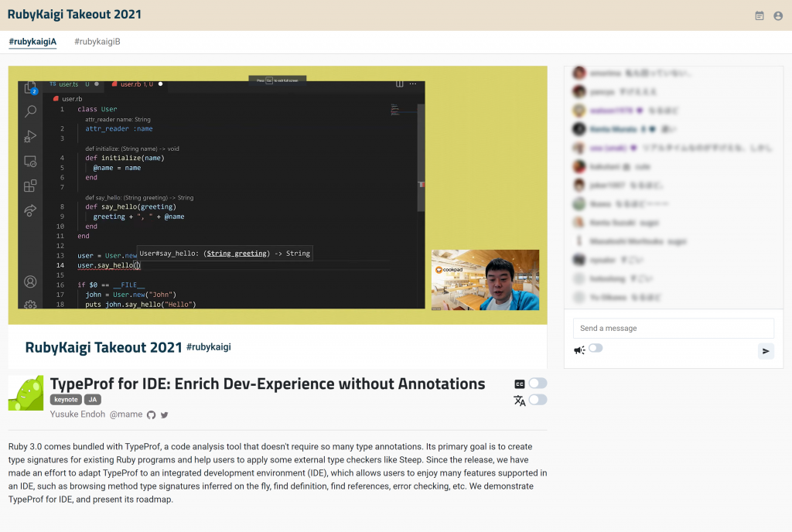Open the Search icon in the video's editor sidebar
Image resolution: width=792 pixels, height=532 pixels.
pos(30,111)
